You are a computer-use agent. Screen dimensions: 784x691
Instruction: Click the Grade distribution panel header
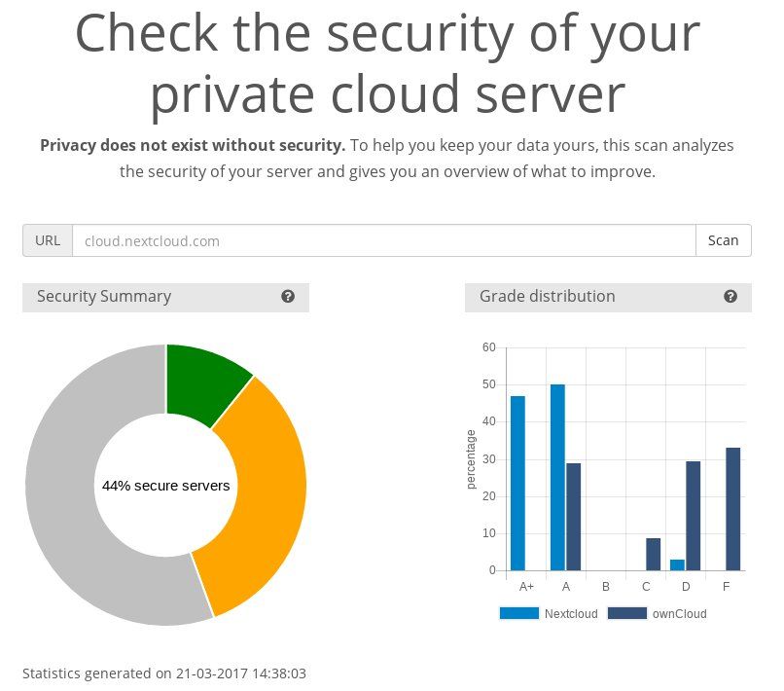(x=608, y=297)
